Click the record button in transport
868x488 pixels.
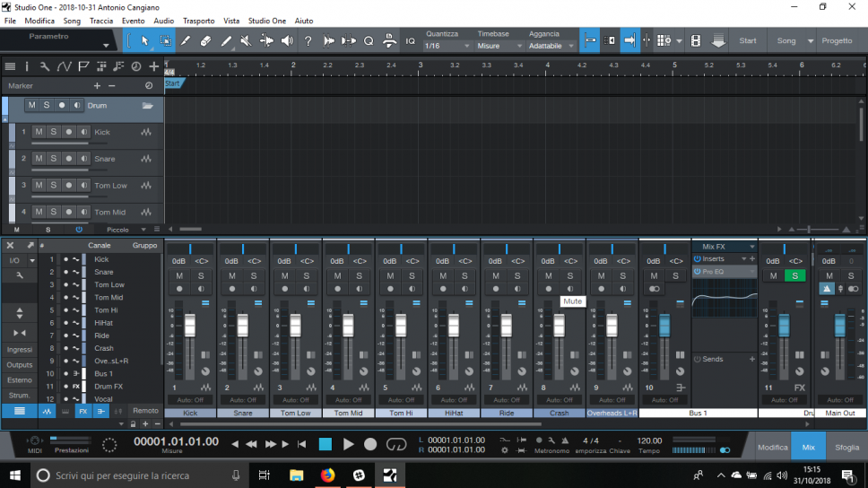pos(371,444)
